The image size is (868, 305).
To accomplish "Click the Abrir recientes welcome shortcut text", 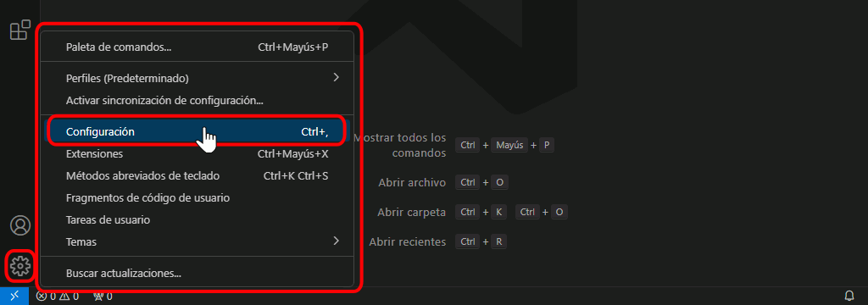I will pos(408,242).
